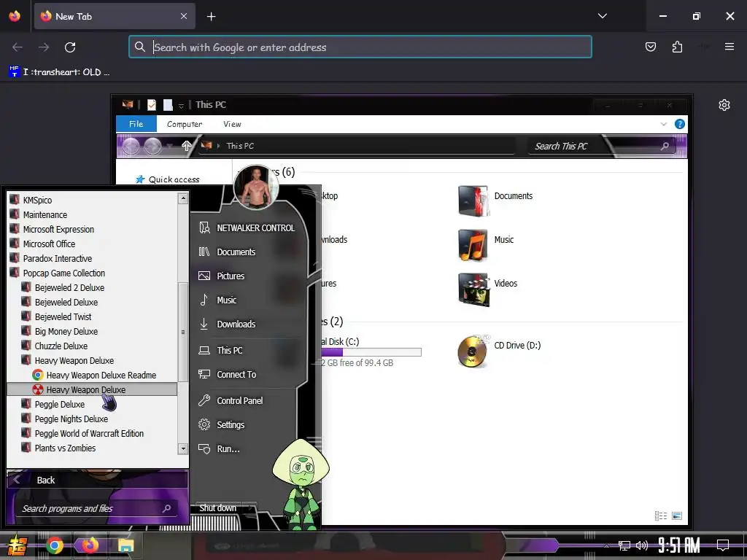Switch Explorer to details view icon
The image size is (747, 560).
661,516
